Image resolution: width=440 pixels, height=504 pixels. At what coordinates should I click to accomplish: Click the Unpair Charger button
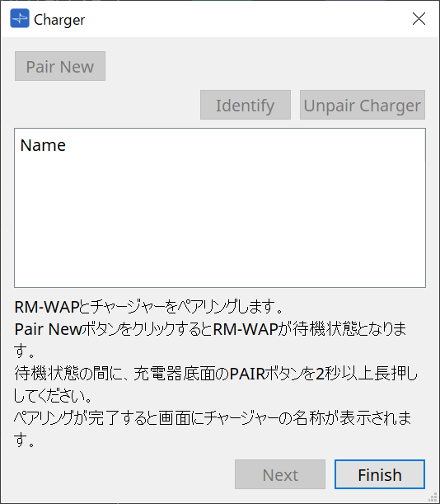[363, 105]
